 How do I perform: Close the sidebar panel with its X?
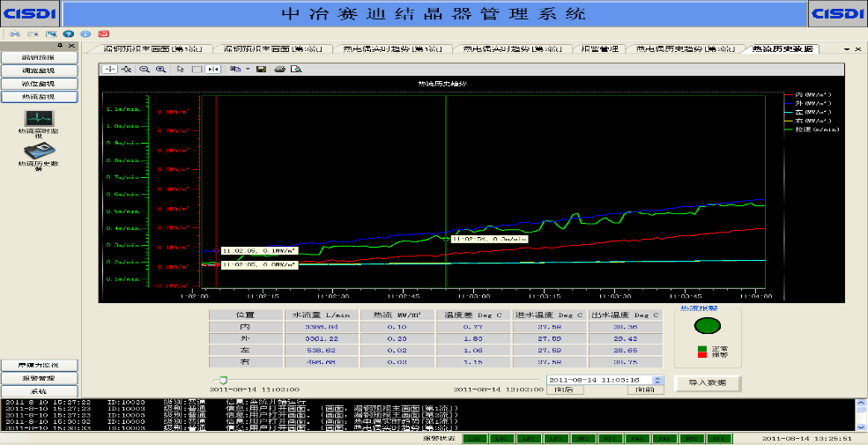click(x=72, y=46)
